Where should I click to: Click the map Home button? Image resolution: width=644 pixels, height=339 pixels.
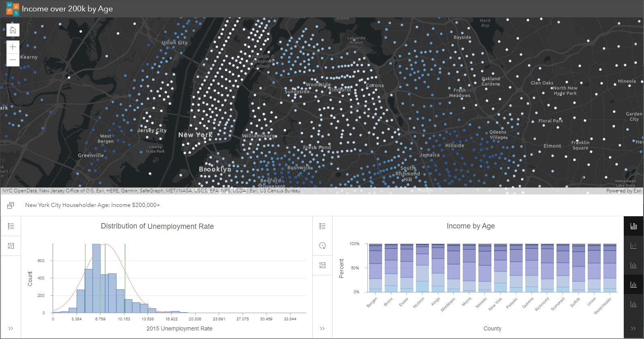[13, 30]
